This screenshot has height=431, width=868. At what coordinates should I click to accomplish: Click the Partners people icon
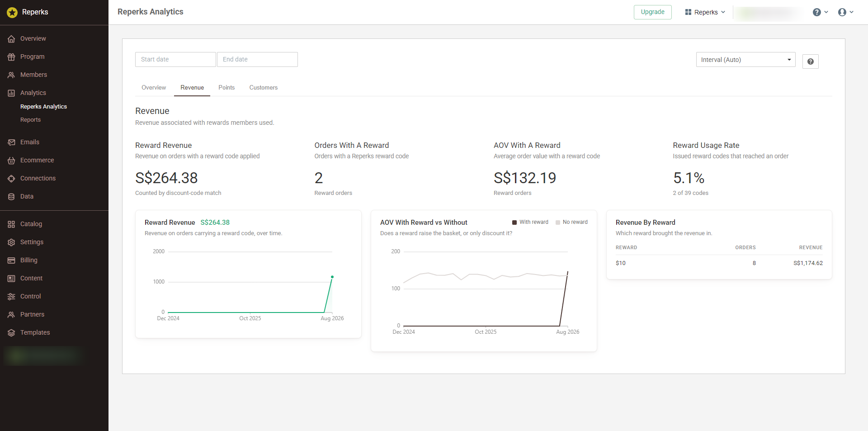[11, 315]
